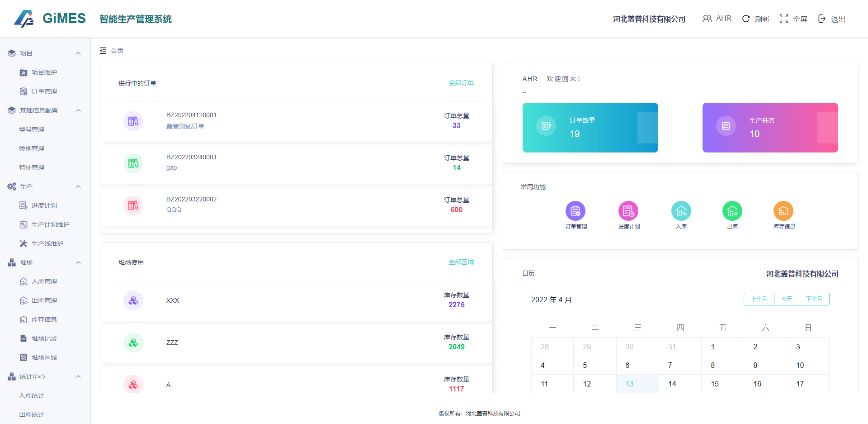Collapse the 项目 sidebar group
Viewport: 868px width, 424px height.
(x=78, y=53)
